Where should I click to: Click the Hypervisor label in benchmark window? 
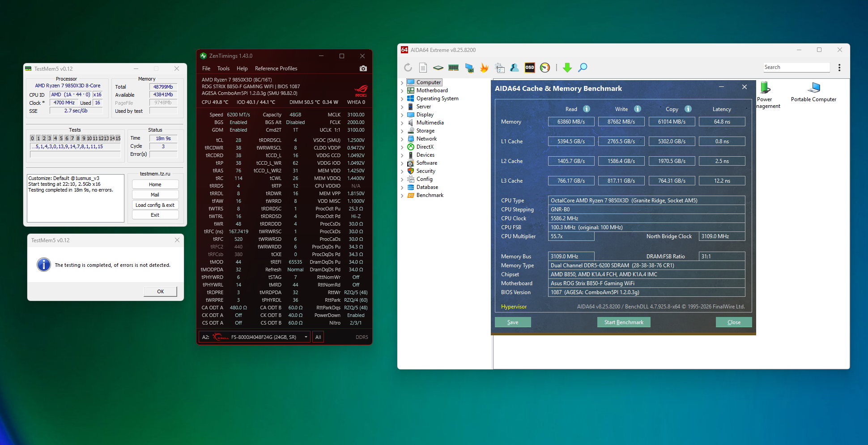[x=514, y=307]
